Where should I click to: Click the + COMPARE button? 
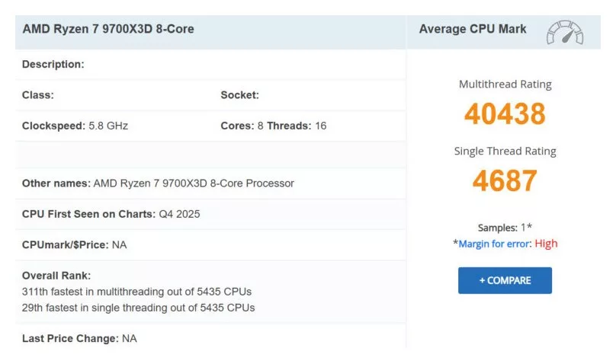pos(505,280)
